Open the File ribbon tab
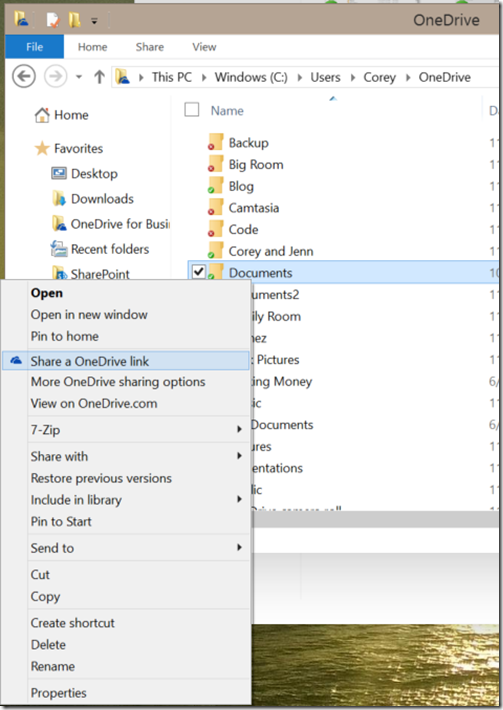 click(x=34, y=47)
